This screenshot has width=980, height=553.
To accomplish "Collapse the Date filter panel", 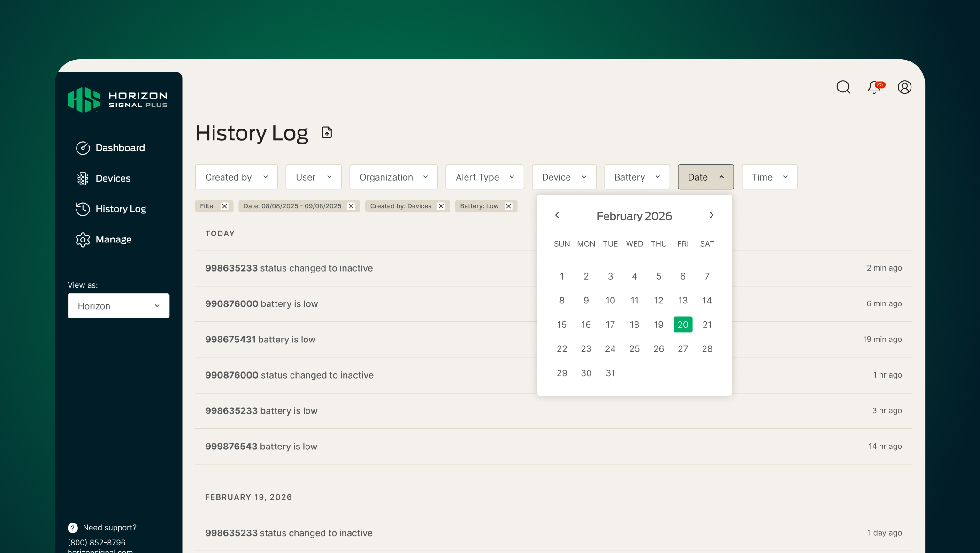I will (x=705, y=177).
